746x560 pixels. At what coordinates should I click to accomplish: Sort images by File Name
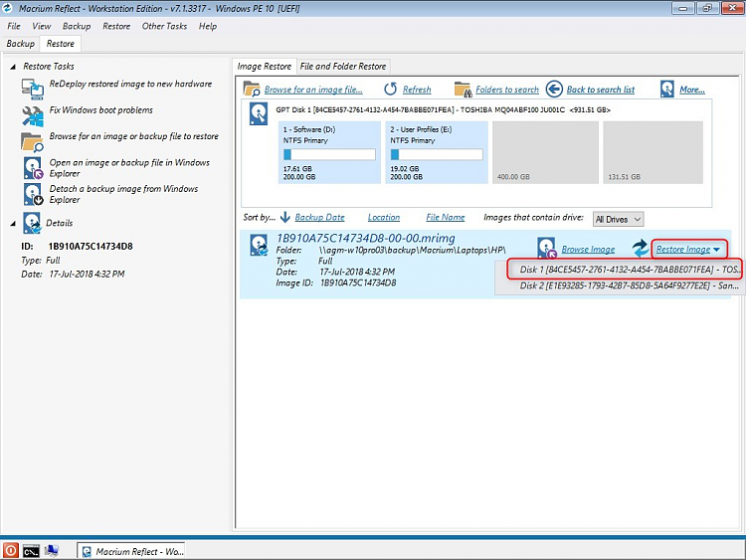[x=446, y=218]
